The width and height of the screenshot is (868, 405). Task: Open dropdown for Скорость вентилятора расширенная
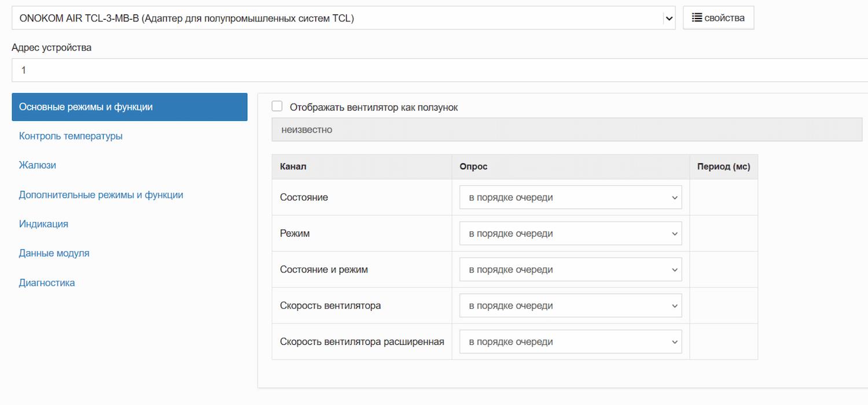tap(570, 342)
